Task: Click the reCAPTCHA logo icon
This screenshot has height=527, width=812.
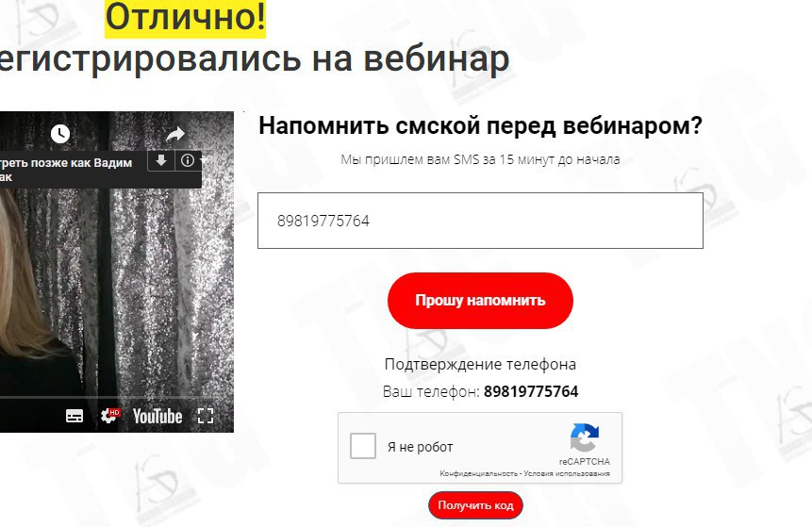Action: [584, 438]
